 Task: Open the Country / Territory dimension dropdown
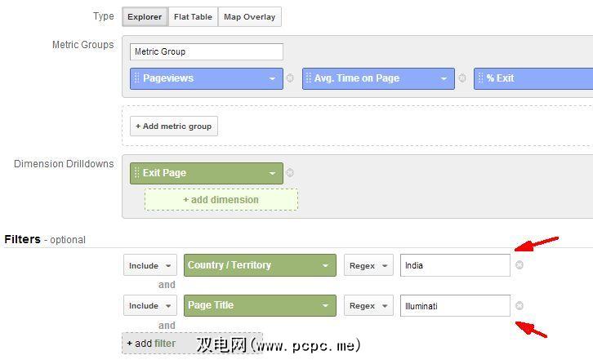(x=325, y=265)
